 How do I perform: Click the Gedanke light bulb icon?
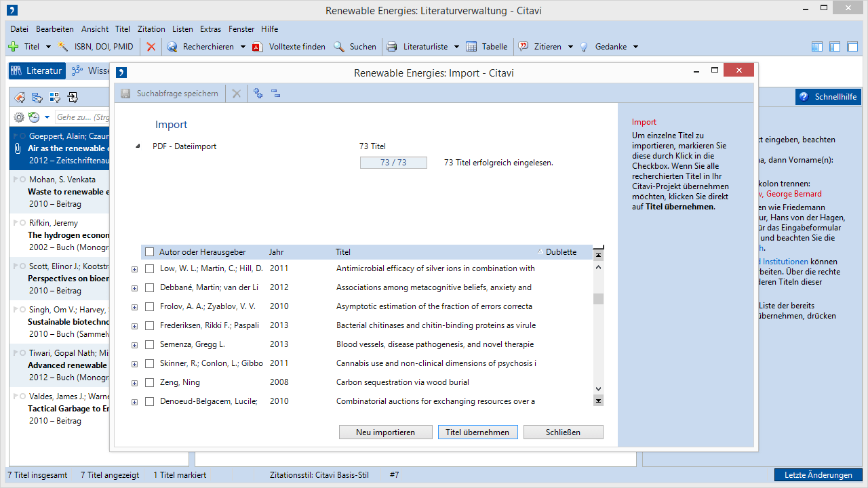pyautogui.click(x=584, y=47)
